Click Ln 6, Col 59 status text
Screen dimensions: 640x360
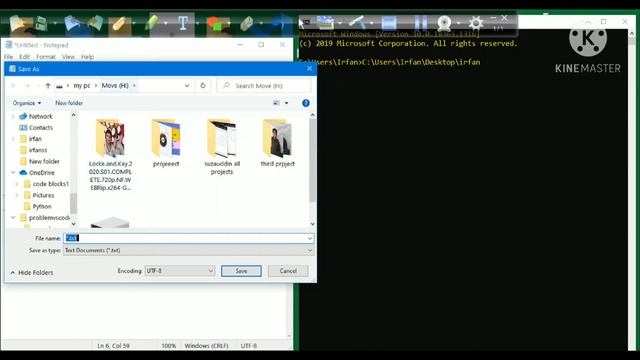pyautogui.click(x=113, y=346)
